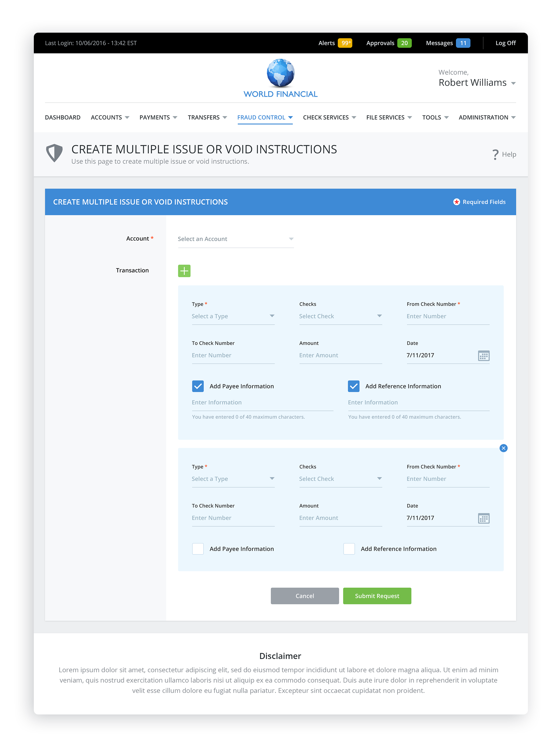Open the Select an Account dropdown
The image size is (560, 748).
(235, 239)
